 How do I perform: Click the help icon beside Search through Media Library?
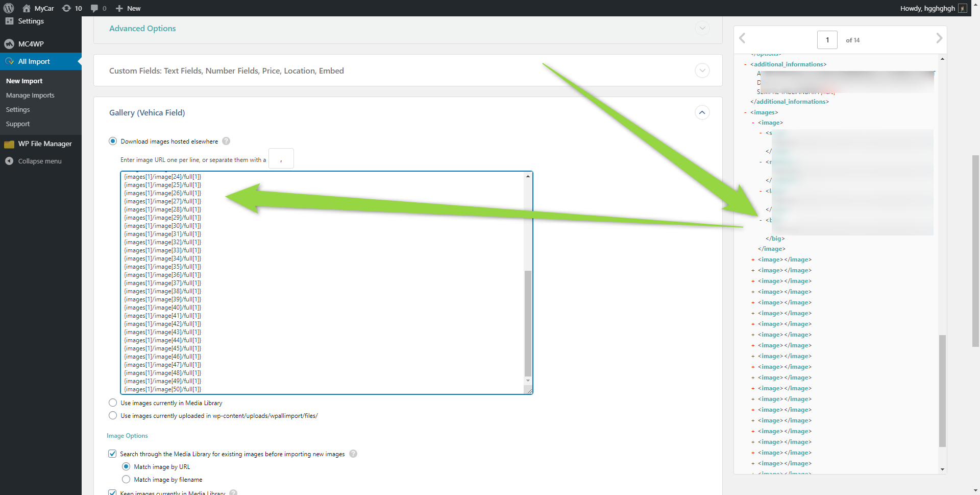click(353, 454)
